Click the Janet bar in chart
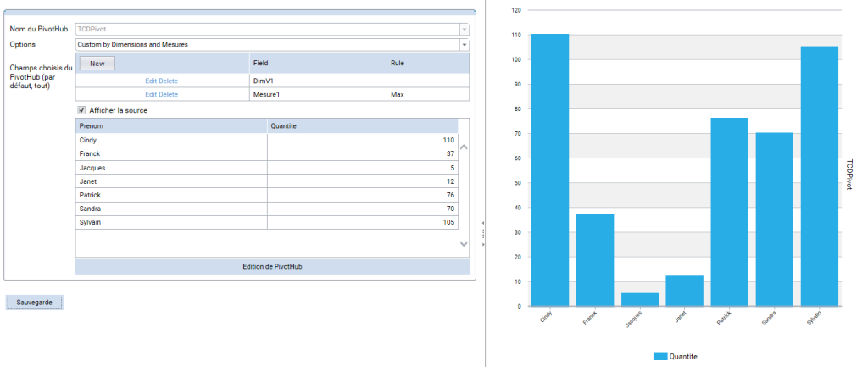This screenshot has height=367, width=868. (685, 291)
